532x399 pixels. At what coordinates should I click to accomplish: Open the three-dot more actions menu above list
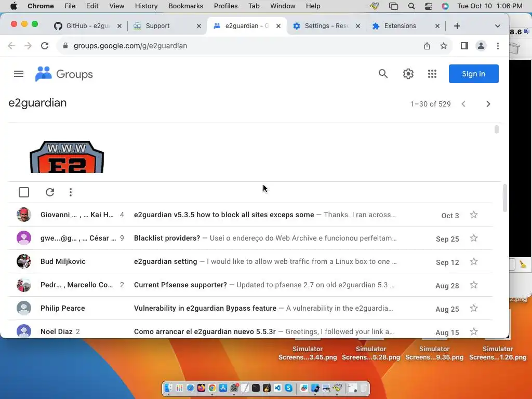[71, 192]
